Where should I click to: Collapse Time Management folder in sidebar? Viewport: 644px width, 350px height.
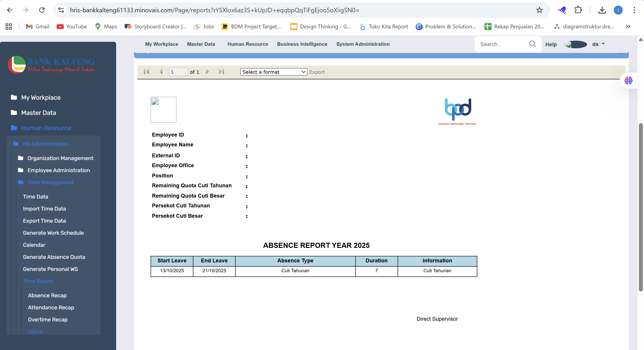(x=51, y=182)
